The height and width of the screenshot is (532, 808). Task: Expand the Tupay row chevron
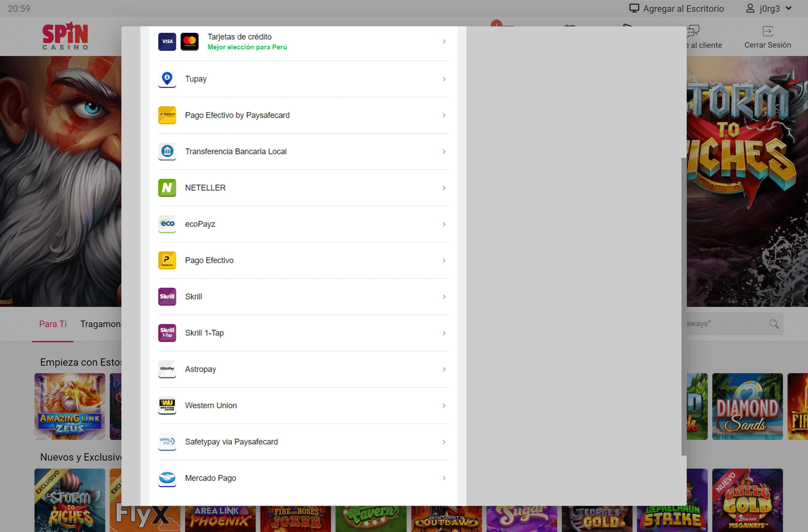pyautogui.click(x=444, y=79)
